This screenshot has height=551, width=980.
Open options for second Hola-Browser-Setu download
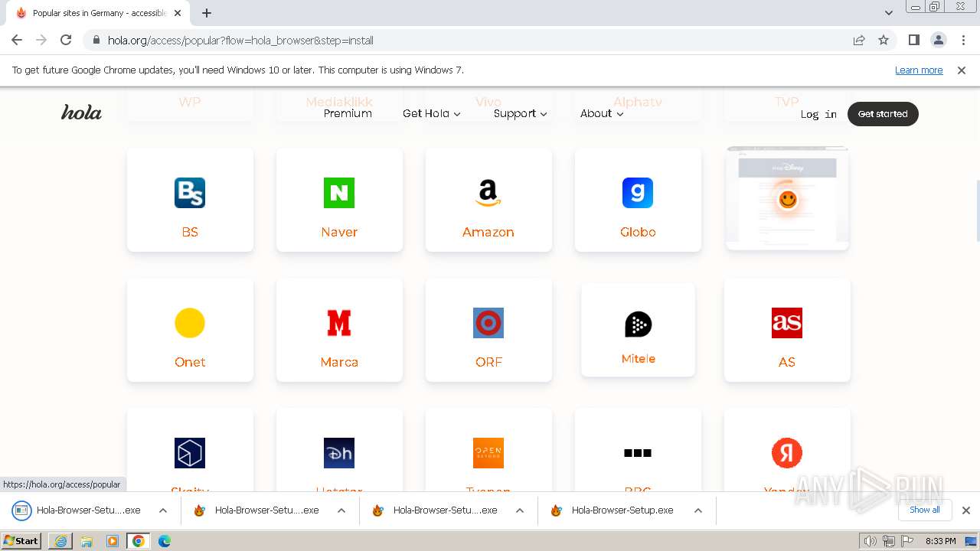pos(341,510)
